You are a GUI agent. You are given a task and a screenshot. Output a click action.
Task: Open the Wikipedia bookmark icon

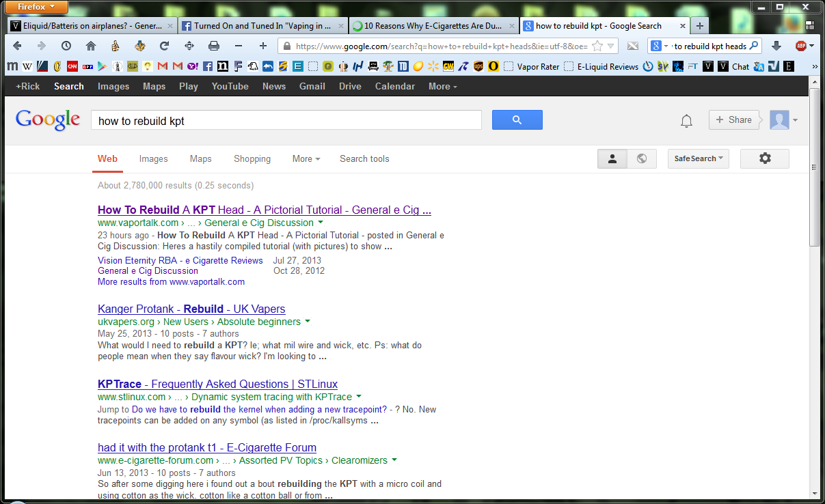pos(27,66)
